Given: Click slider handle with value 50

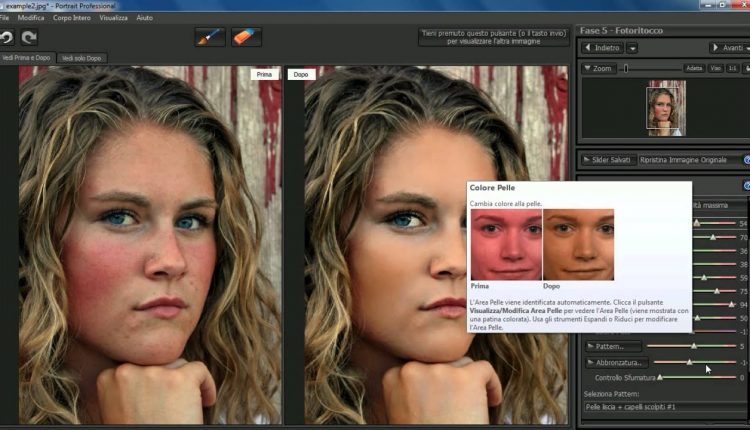Looking at the screenshot, I should pyautogui.click(x=697, y=318).
